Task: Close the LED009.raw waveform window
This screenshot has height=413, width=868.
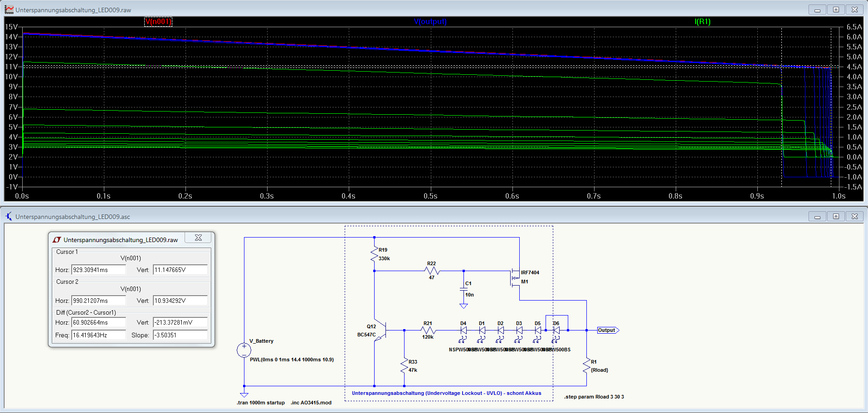Action: [854, 10]
